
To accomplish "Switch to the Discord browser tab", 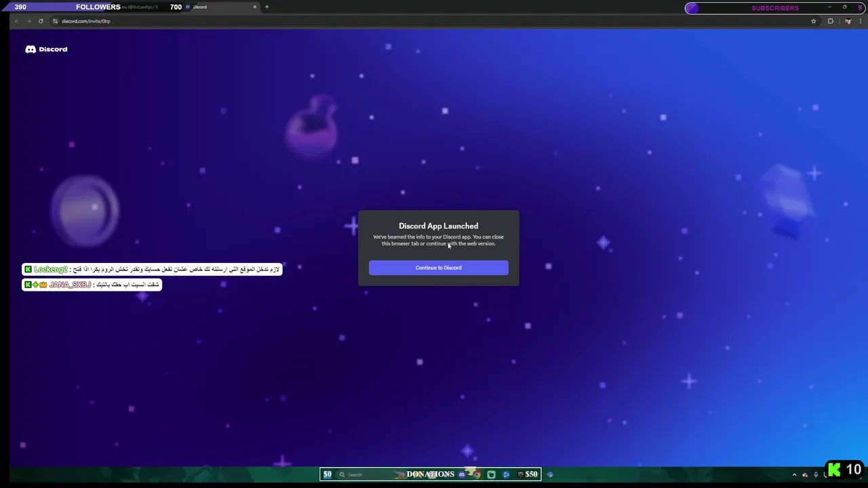I will click(220, 7).
